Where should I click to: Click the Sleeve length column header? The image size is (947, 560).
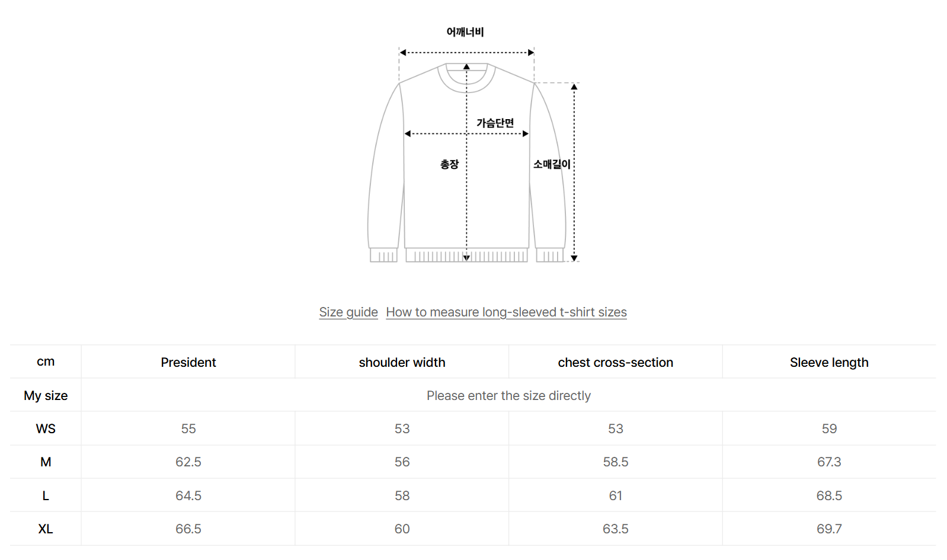coord(829,363)
